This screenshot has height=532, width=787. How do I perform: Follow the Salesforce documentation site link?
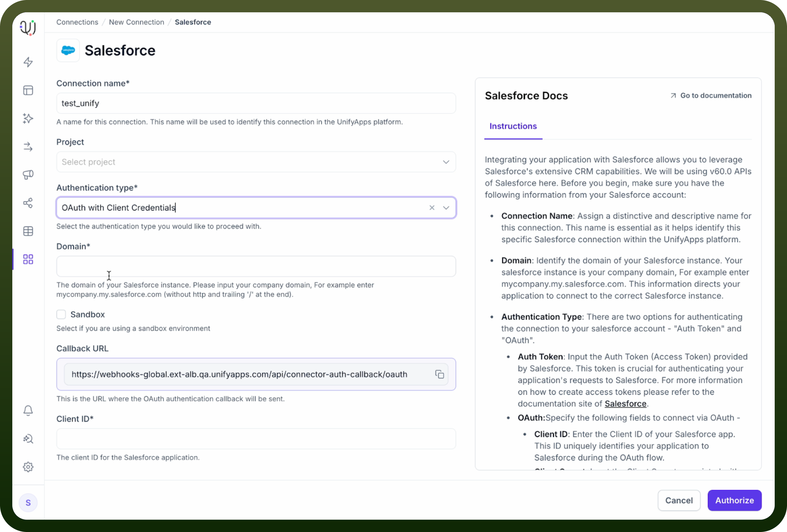click(625, 404)
